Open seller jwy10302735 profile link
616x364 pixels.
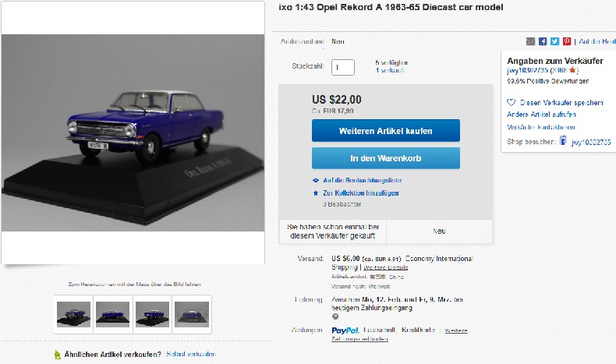(527, 70)
